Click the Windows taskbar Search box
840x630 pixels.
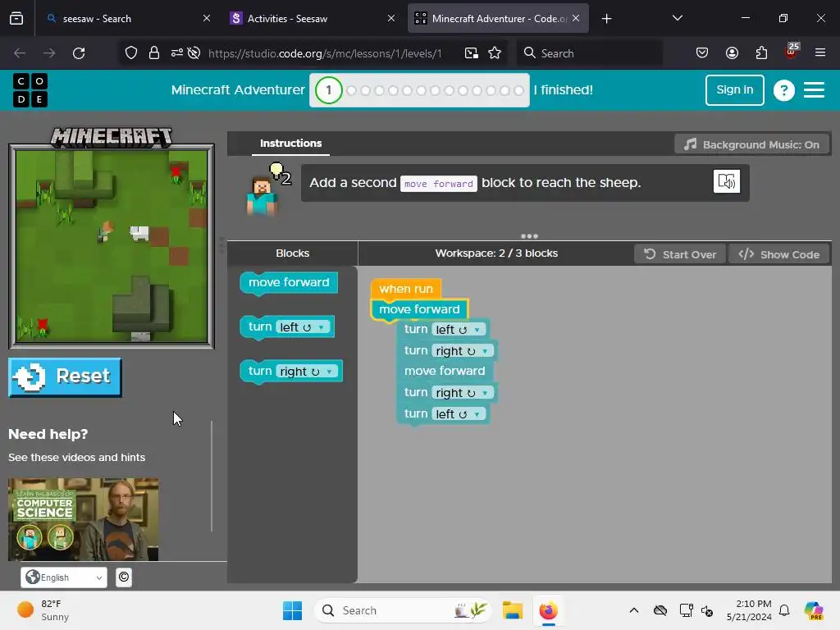coord(402,610)
